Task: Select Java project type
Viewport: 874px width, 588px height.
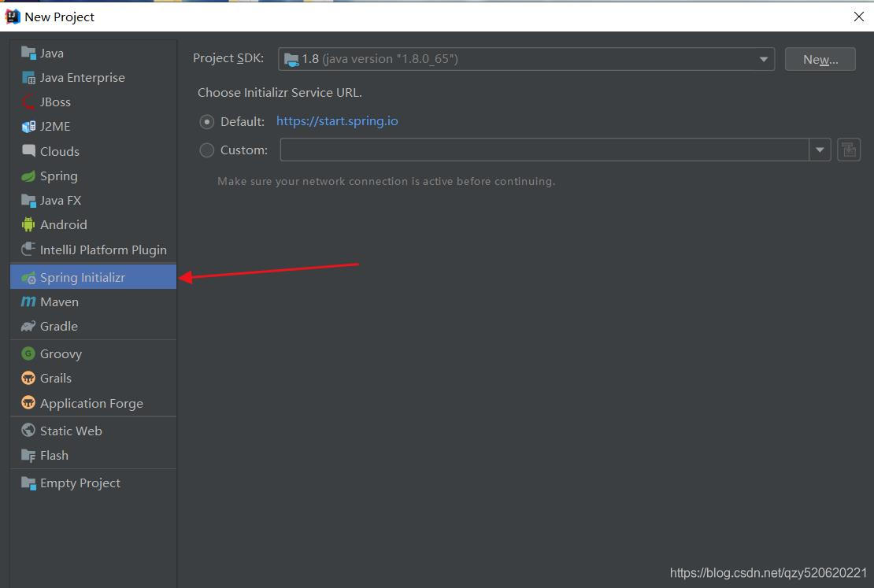Action: [94, 53]
